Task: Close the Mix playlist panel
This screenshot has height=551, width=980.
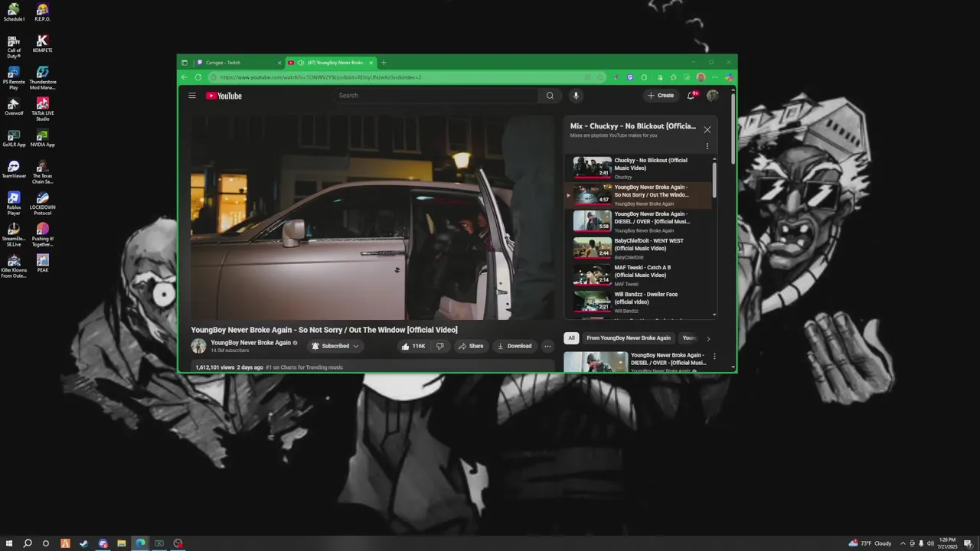Action: pos(707,129)
